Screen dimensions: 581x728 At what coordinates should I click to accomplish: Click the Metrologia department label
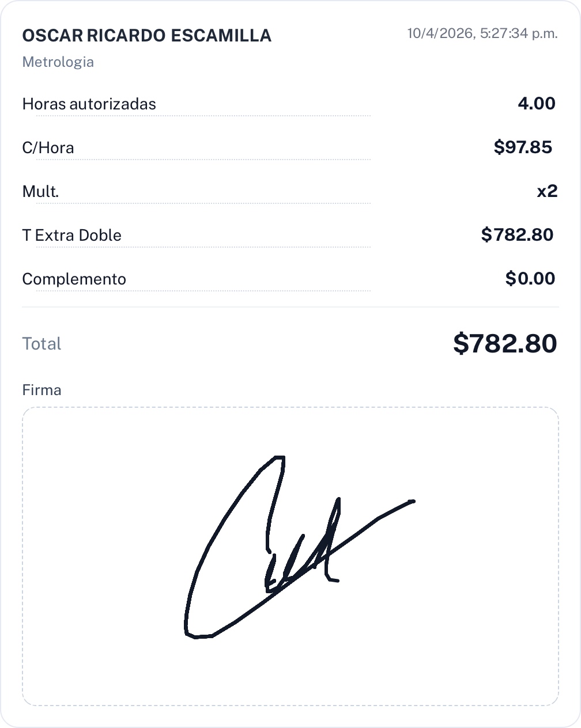58,62
